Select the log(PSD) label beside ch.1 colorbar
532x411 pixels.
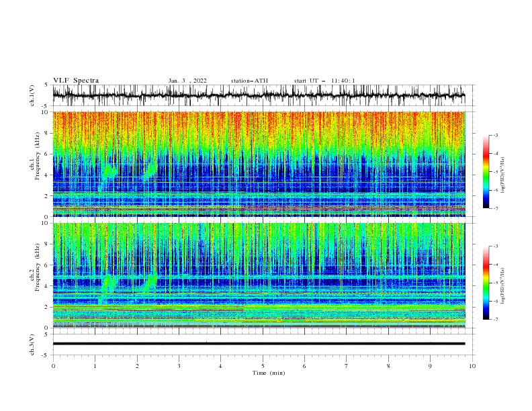[503, 175]
